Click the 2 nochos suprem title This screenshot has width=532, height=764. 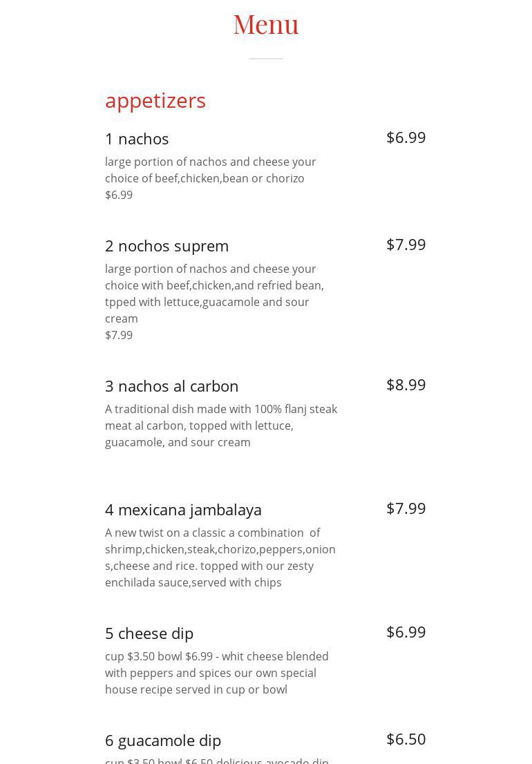(x=167, y=246)
